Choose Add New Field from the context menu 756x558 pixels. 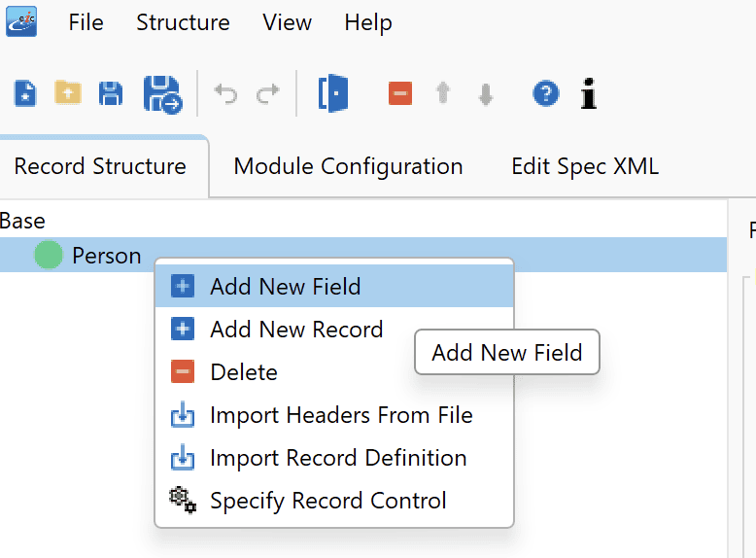pyautogui.click(x=334, y=287)
